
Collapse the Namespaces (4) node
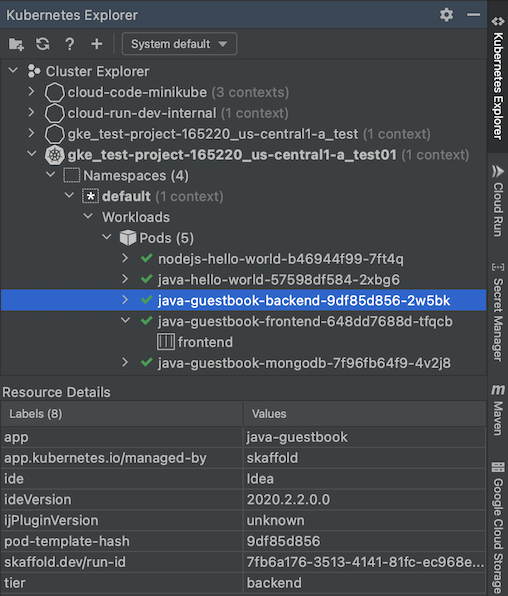pos(50,175)
